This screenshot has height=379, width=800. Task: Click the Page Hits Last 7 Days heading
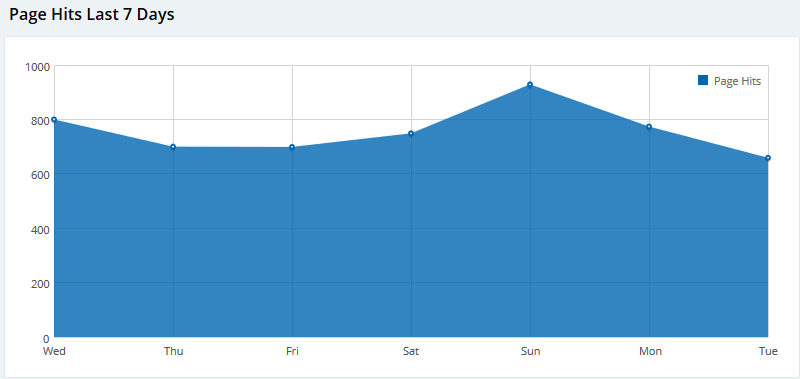point(92,14)
